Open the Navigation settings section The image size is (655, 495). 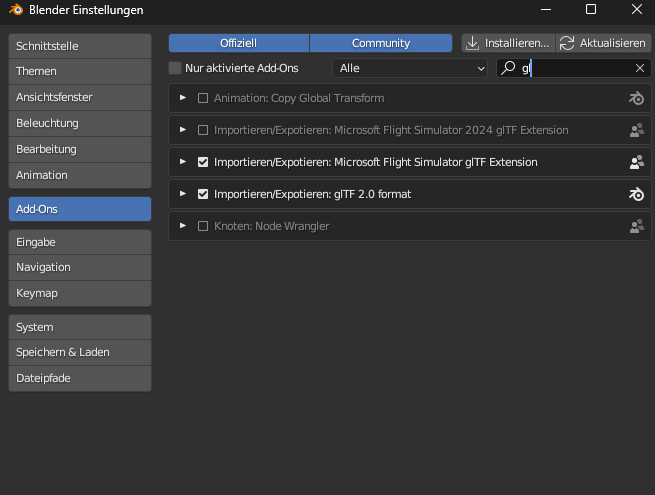[x=80, y=267]
